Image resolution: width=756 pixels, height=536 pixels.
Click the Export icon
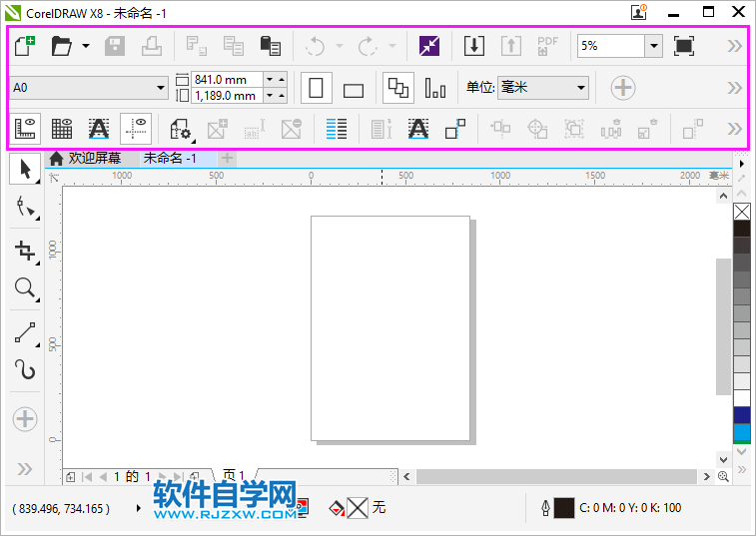510,46
